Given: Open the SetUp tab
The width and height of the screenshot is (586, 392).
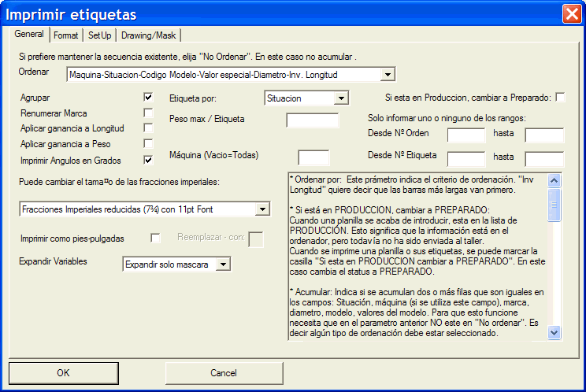Looking at the screenshot, I should 99,35.
